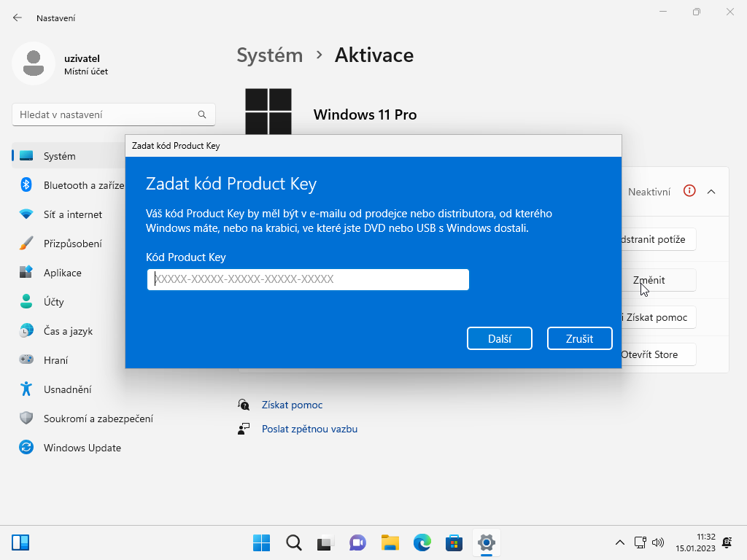Click the Poslat zpětnou vazbu link
Screen dimensions: 747x560
(x=309, y=429)
